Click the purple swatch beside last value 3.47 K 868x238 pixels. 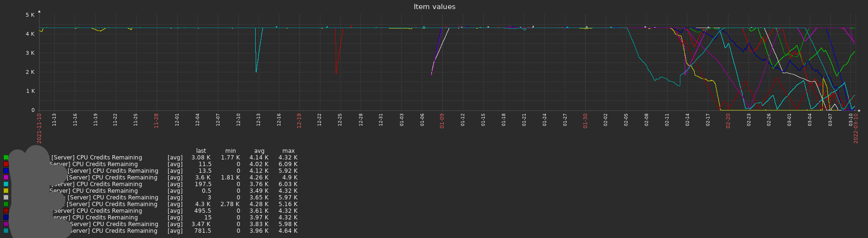6,224
